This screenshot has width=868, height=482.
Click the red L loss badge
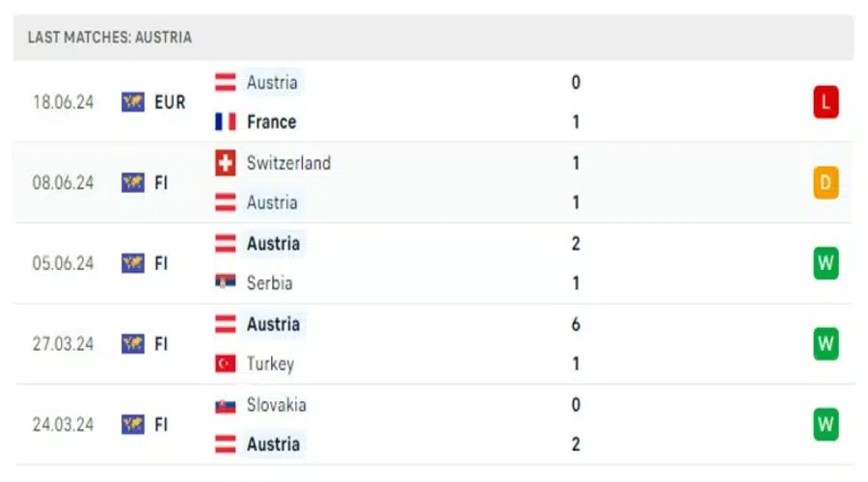[826, 102]
